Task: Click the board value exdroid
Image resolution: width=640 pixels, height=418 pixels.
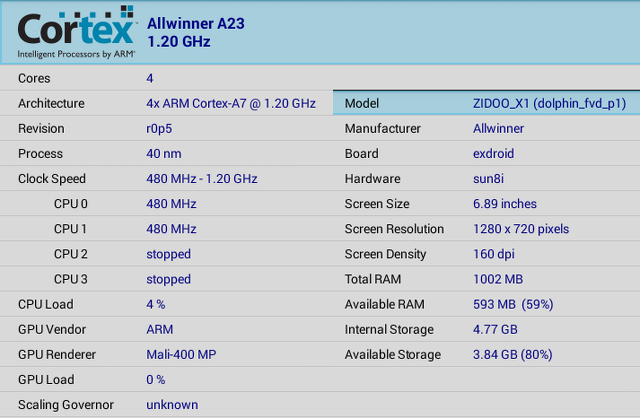Action: tap(493, 154)
